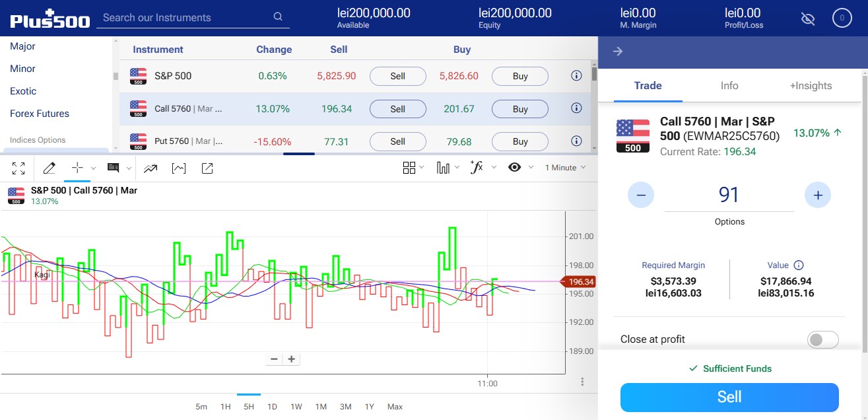Select the 3M time range
The image size is (868, 420).
point(345,407)
